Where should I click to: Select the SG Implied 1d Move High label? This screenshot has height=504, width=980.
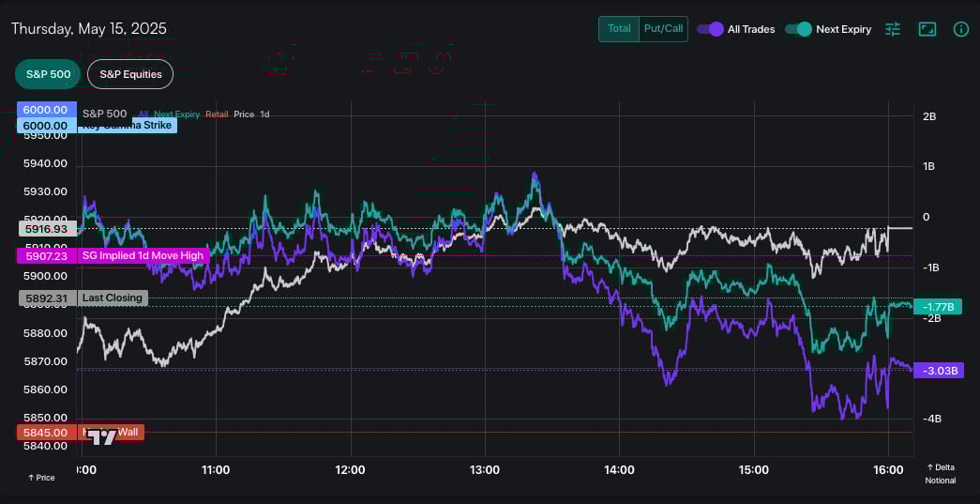pos(143,255)
